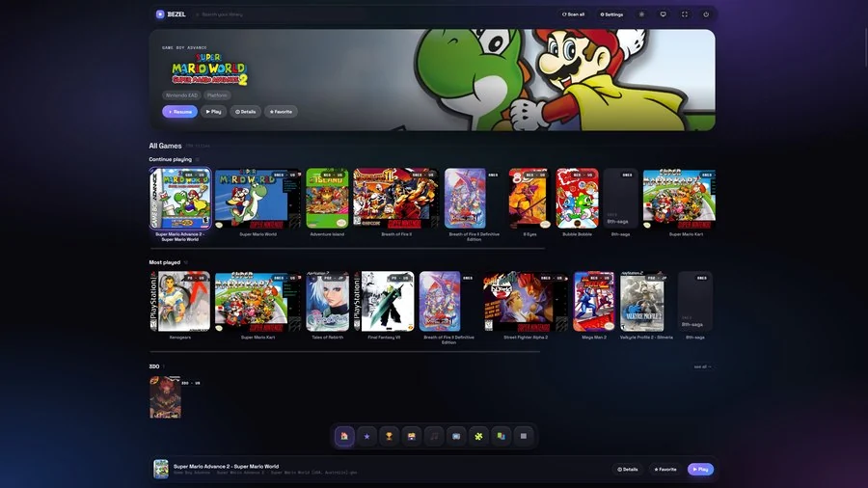This screenshot has width=868, height=488.
Task: Open Details in the bottom bar
Action: [628, 469]
